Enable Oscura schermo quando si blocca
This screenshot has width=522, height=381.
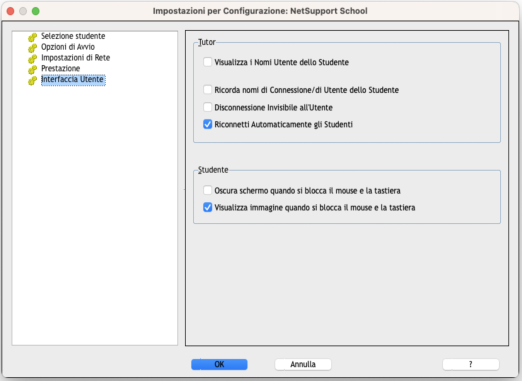click(207, 190)
